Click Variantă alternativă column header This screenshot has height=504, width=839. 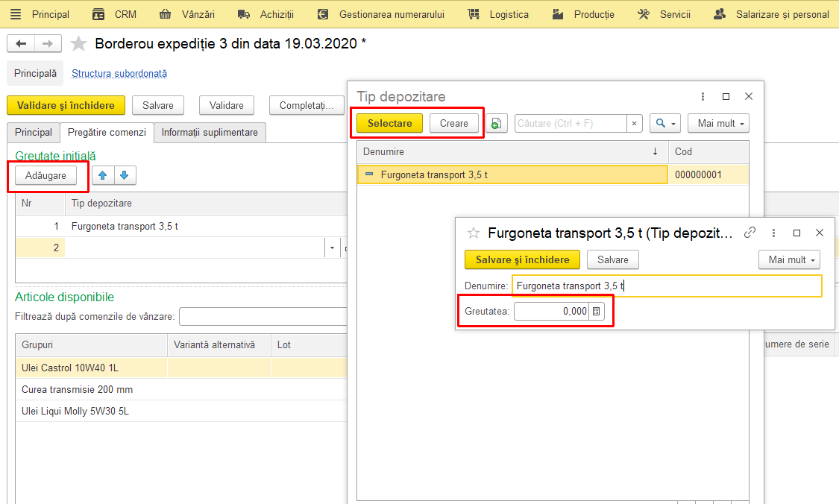pos(219,345)
